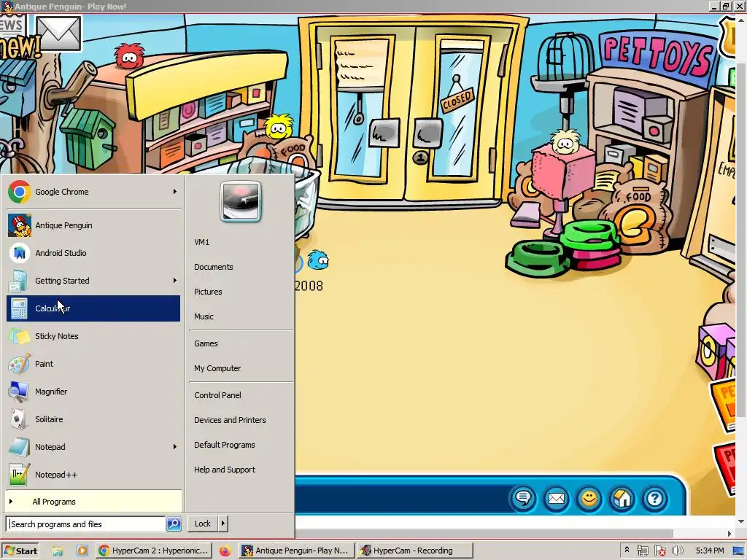This screenshot has height=560, width=747.
Task: Click the chat bubble icon in game bar
Action: [523, 499]
